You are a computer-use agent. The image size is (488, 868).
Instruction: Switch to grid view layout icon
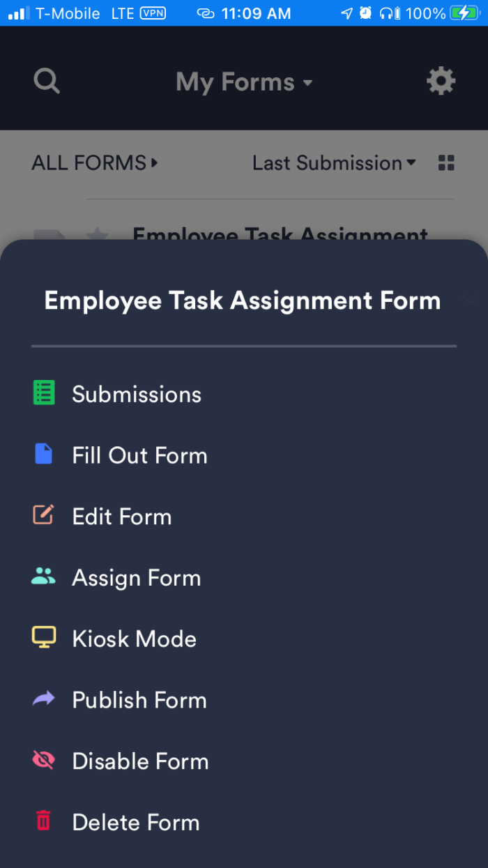click(x=446, y=163)
